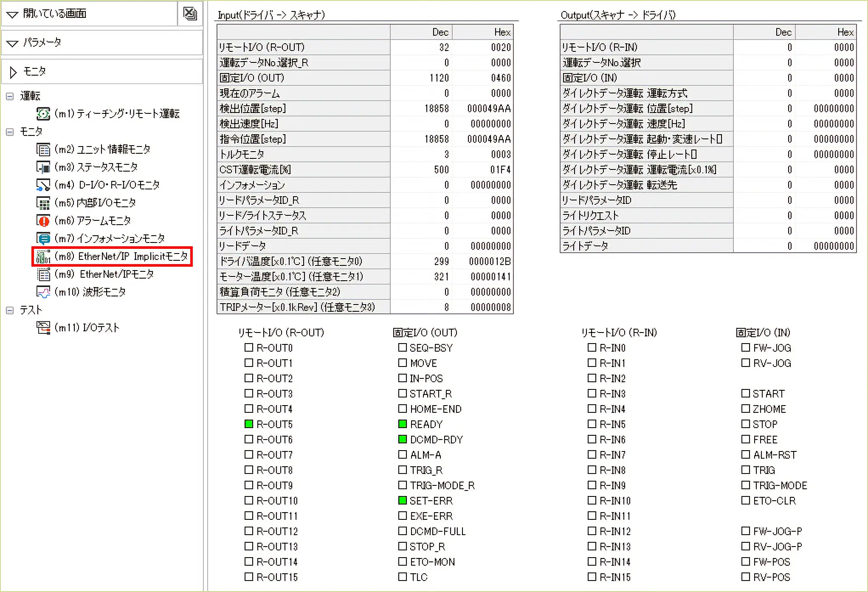The height and width of the screenshot is (592, 868).
Task: Click the (m8) EtherNet/IP Implicit monitor icon
Action: click(x=43, y=257)
